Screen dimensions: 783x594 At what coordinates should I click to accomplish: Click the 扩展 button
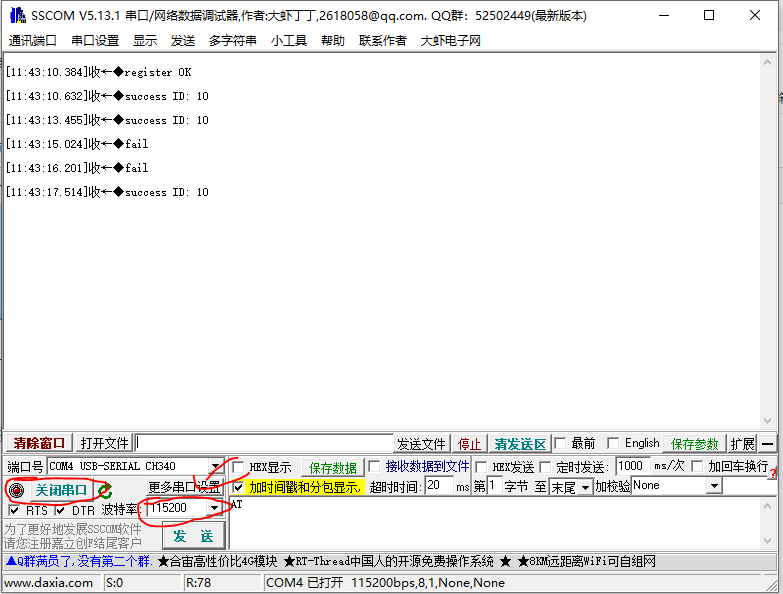[742, 444]
